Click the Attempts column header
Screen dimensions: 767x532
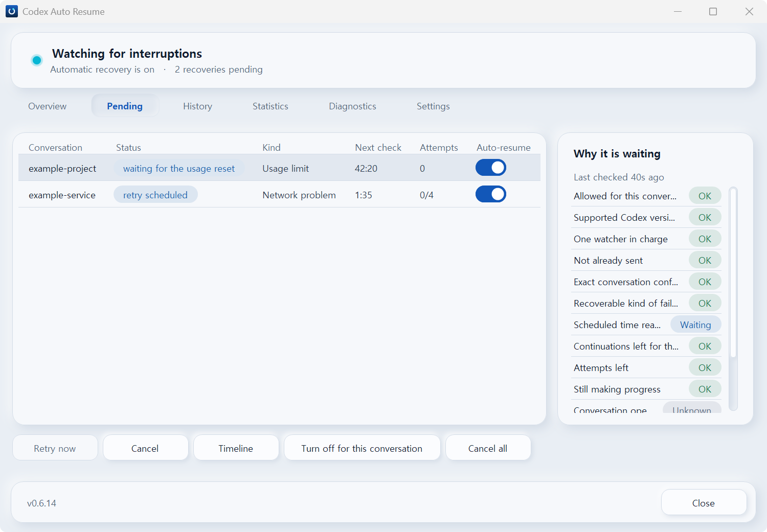439,148
